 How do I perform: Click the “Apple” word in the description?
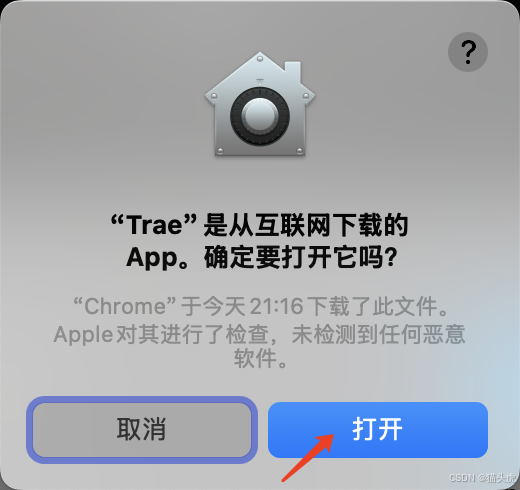(83, 334)
